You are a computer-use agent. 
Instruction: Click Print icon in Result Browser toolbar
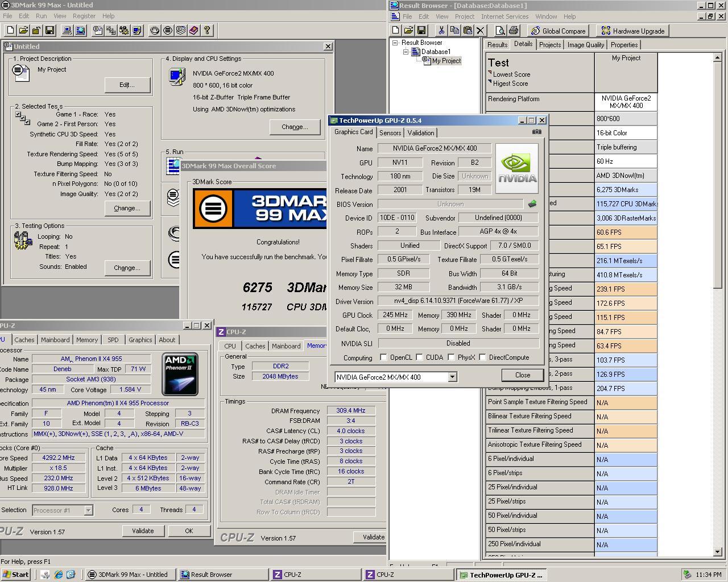pyautogui.click(x=513, y=31)
